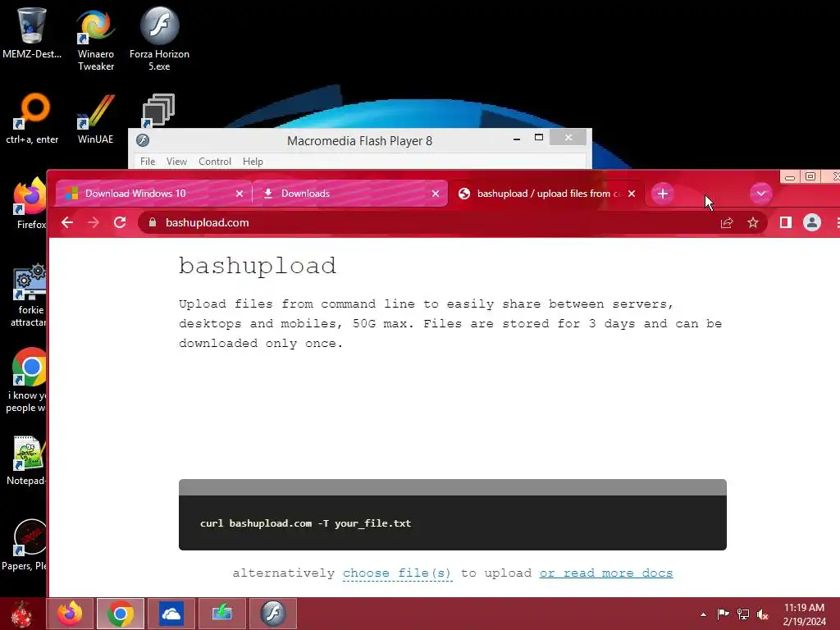The width and height of the screenshot is (840, 630).
Task: Click the muted volume tray icon
Action: coord(763,614)
